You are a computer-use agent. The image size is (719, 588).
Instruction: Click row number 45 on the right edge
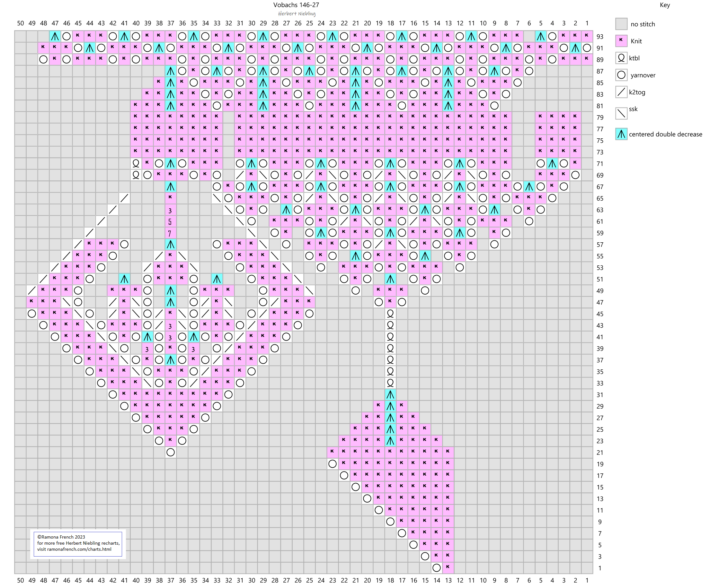[x=600, y=314]
